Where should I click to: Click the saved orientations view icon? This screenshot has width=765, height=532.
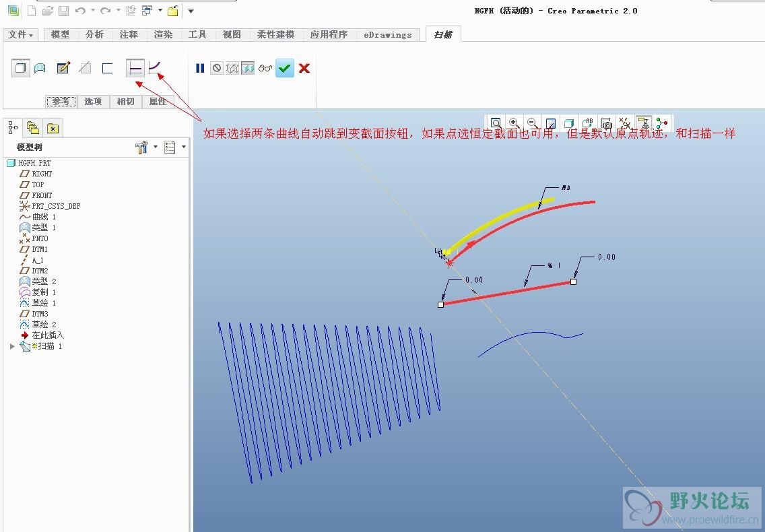(587, 123)
